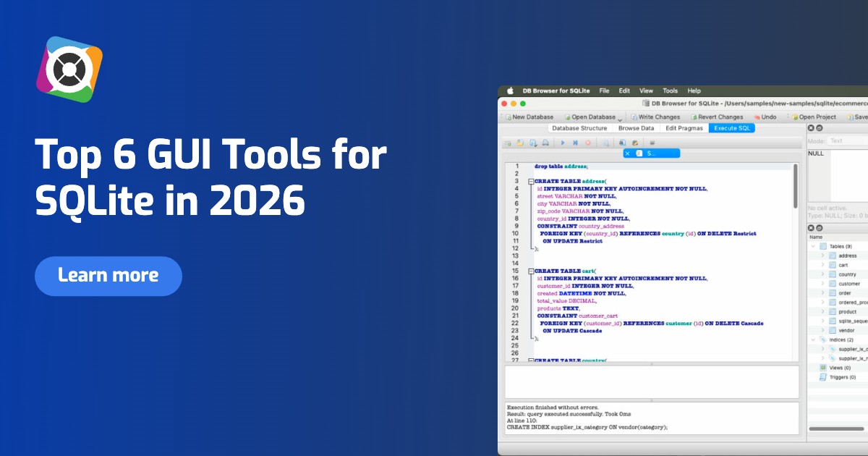Click the open new SQL tab icon
Screen dimensions: 868x456
pyautogui.click(x=509, y=143)
